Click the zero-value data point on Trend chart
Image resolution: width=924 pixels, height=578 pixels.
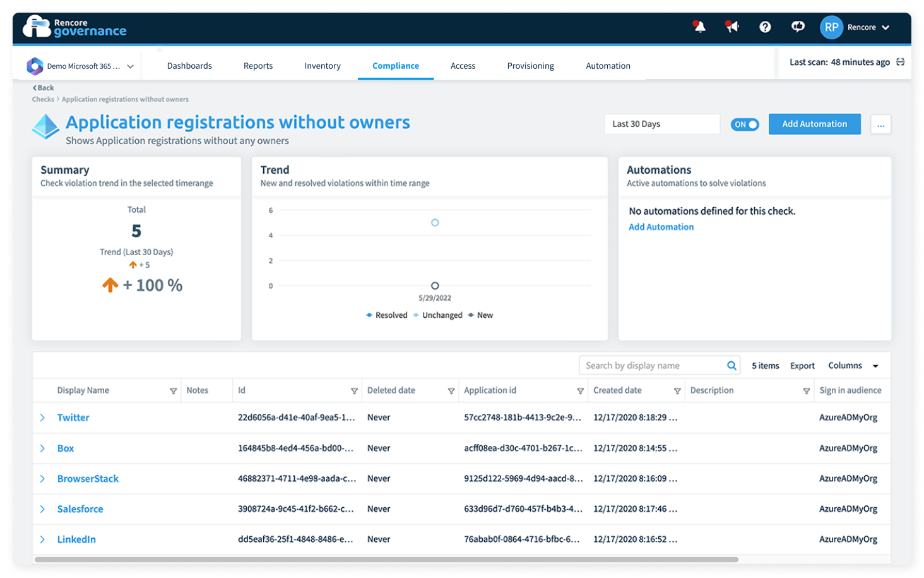(x=435, y=286)
